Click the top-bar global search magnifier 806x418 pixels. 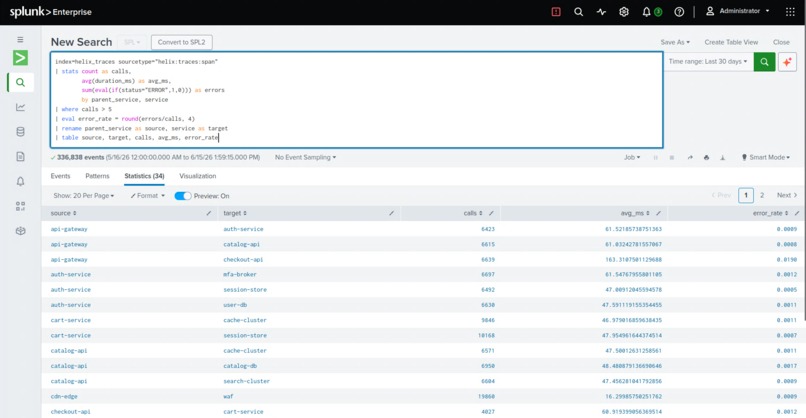coord(578,12)
